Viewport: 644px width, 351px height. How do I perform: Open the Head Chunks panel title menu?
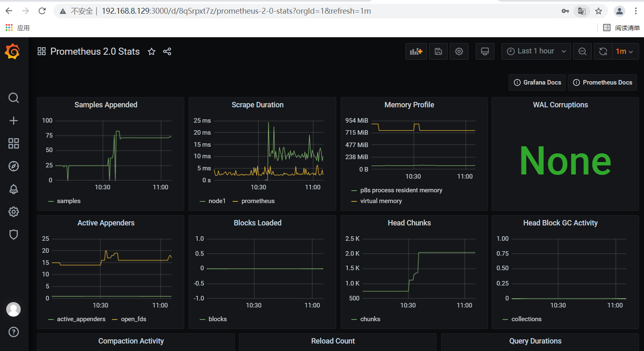(x=409, y=223)
